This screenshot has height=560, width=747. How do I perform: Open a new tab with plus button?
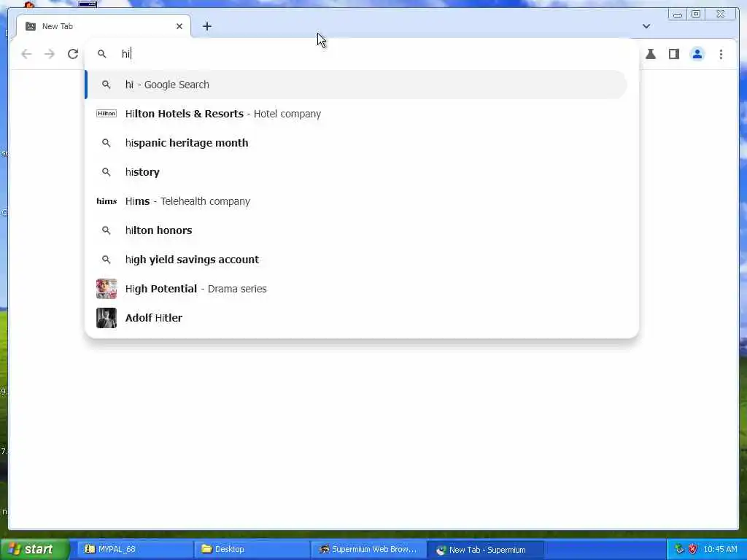point(206,26)
